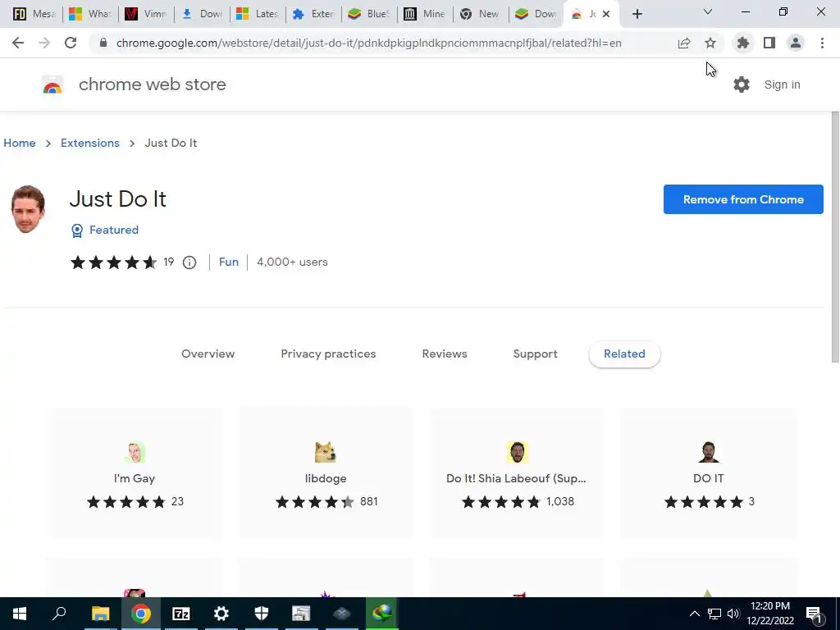Image resolution: width=840 pixels, height=630 pixels.
Task: Close the current Just Do It tab
Action: [606, 14]
